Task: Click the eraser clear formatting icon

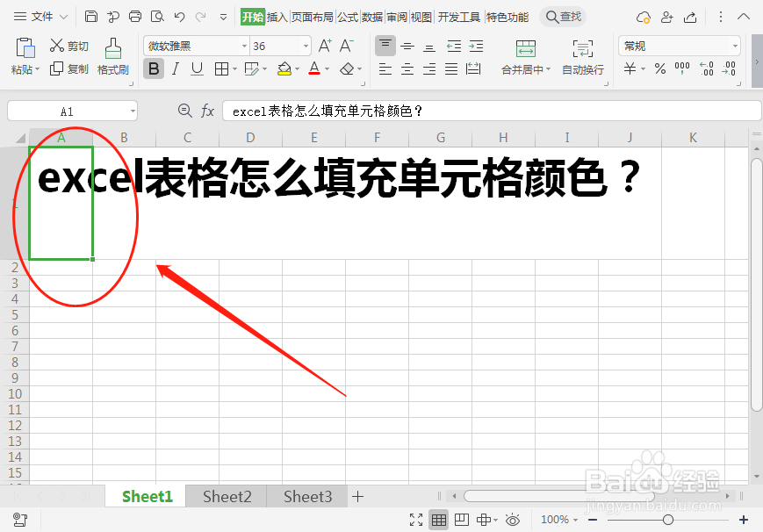Action: 347,69
